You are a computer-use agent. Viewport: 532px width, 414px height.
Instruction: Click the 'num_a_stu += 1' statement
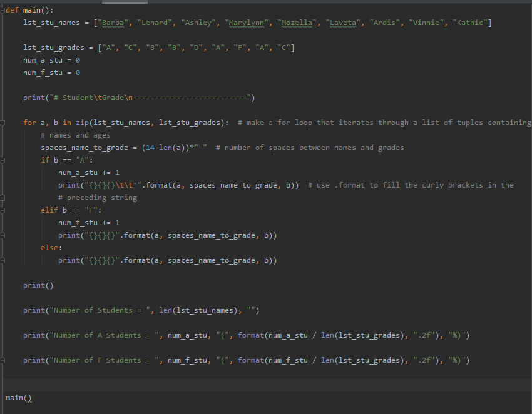click(x=88, y=173)
